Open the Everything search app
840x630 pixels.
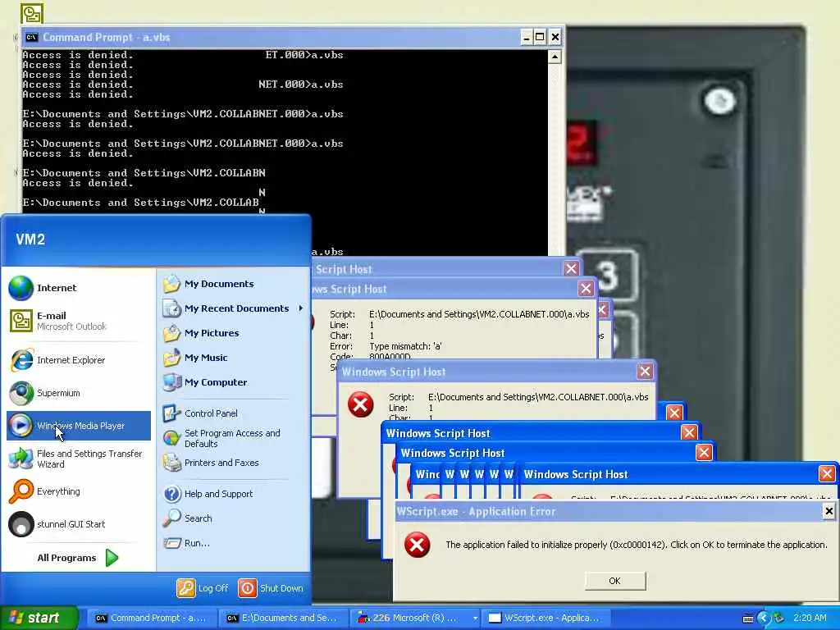[x=79, y=491]
